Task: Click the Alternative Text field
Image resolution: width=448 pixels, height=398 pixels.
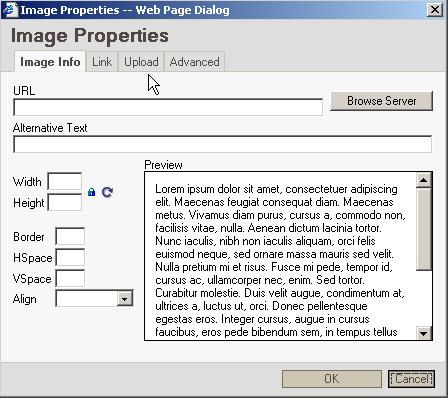Action: click(x=222, y=144)
